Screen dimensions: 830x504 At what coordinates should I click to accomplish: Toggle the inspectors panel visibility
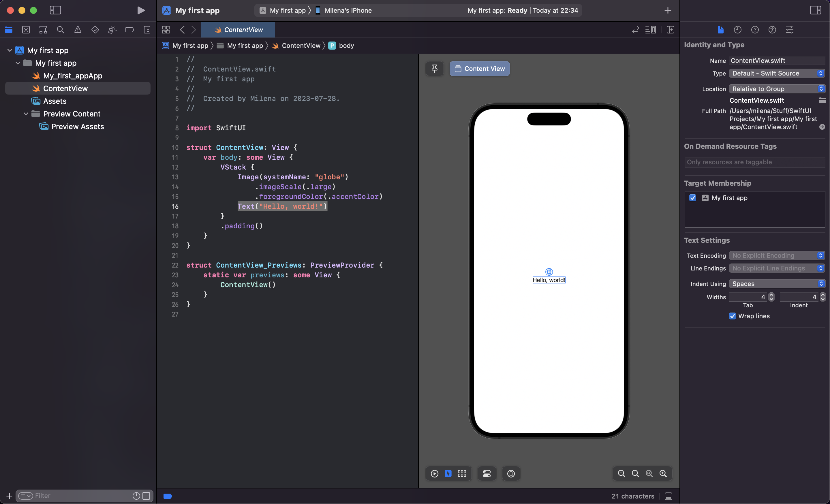(x=816, y=10)
